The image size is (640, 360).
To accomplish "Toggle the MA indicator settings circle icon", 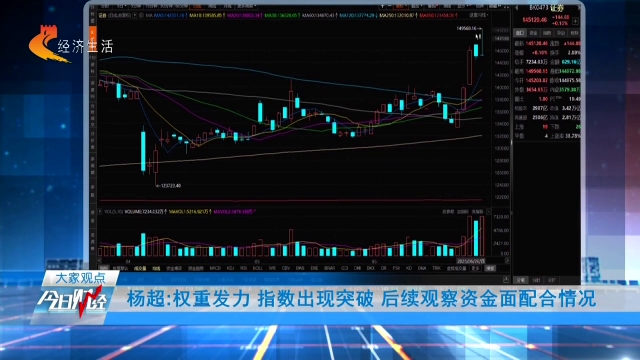I will 142,15.
